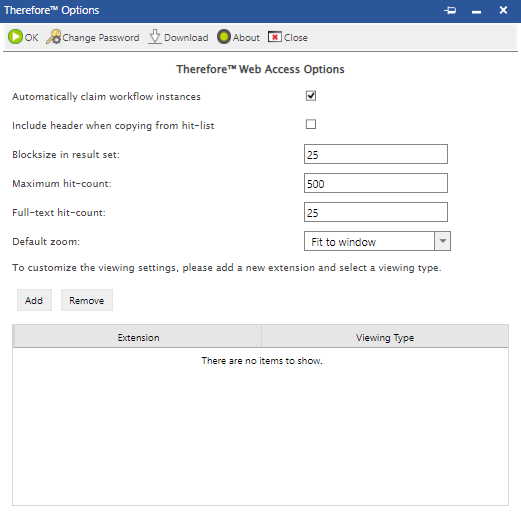521x518 pixels.
Task: Choose the Download toolbar label
Action: click(x=186, y=38)
